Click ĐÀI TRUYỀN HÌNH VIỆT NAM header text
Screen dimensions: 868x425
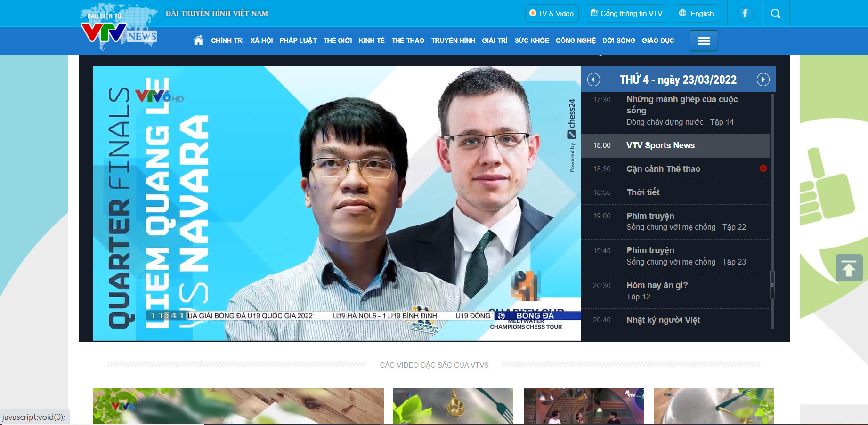coord(217,13)
